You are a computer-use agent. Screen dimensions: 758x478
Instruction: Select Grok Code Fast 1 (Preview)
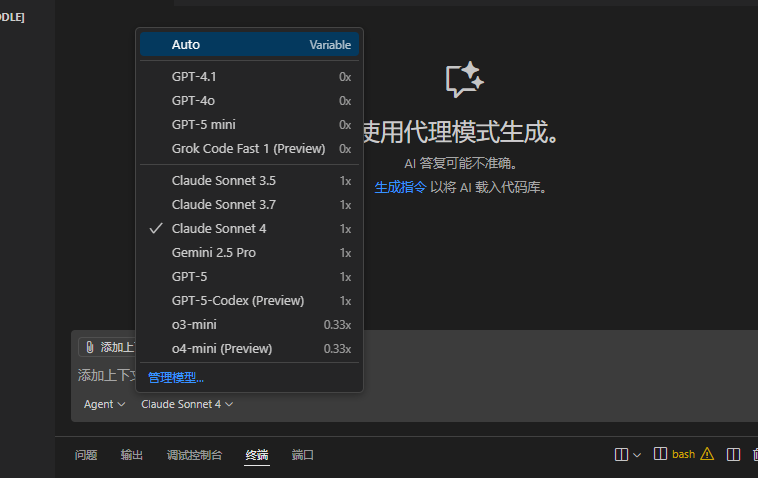249,148
